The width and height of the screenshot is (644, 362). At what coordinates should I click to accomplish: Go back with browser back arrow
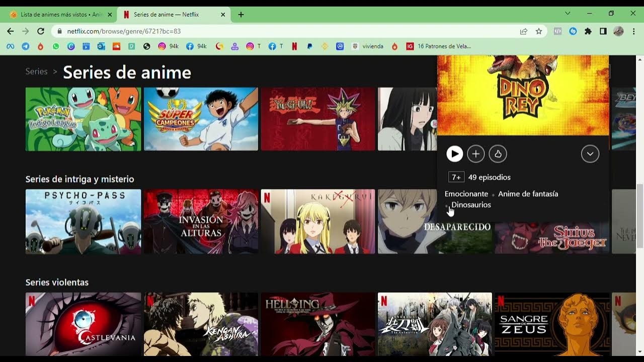pos(10,31)
